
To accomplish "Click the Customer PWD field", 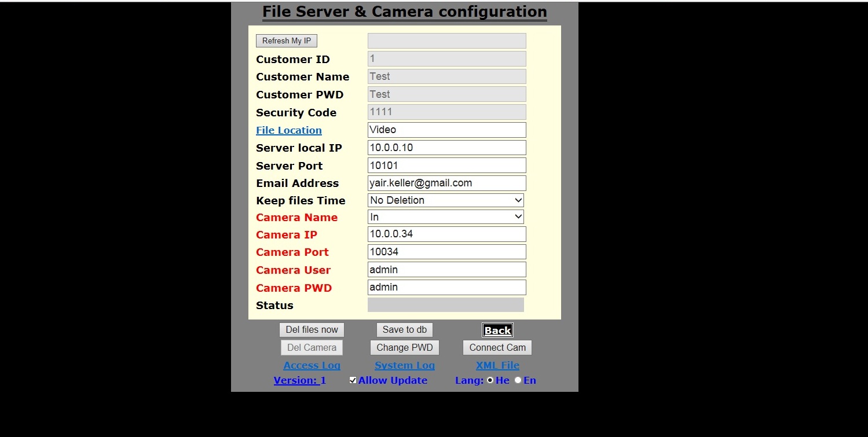I will (447, 94).
